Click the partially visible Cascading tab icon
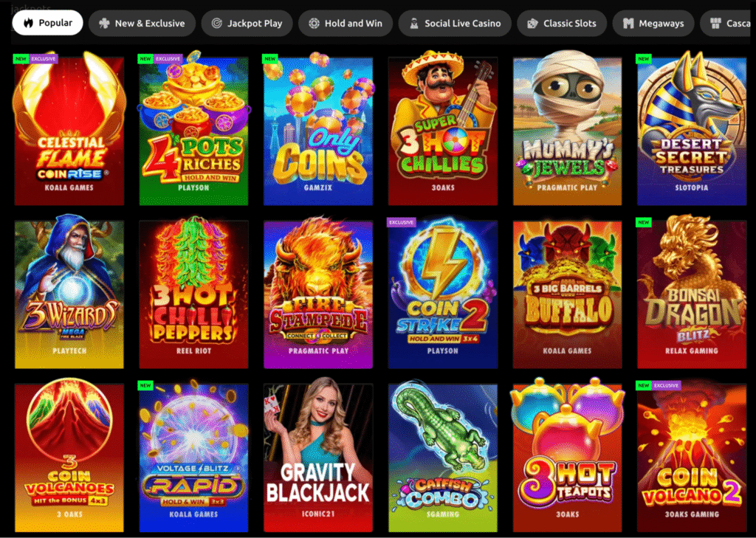756x538 pixels. (x=716, y=23)
